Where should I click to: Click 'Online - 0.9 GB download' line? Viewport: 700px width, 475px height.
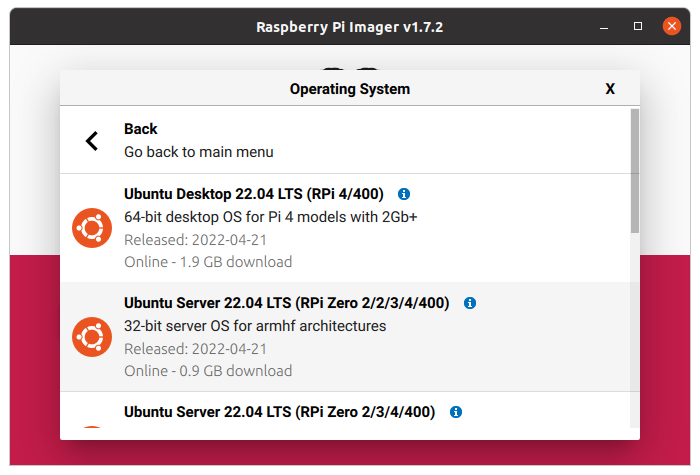(x=208, y=370)
